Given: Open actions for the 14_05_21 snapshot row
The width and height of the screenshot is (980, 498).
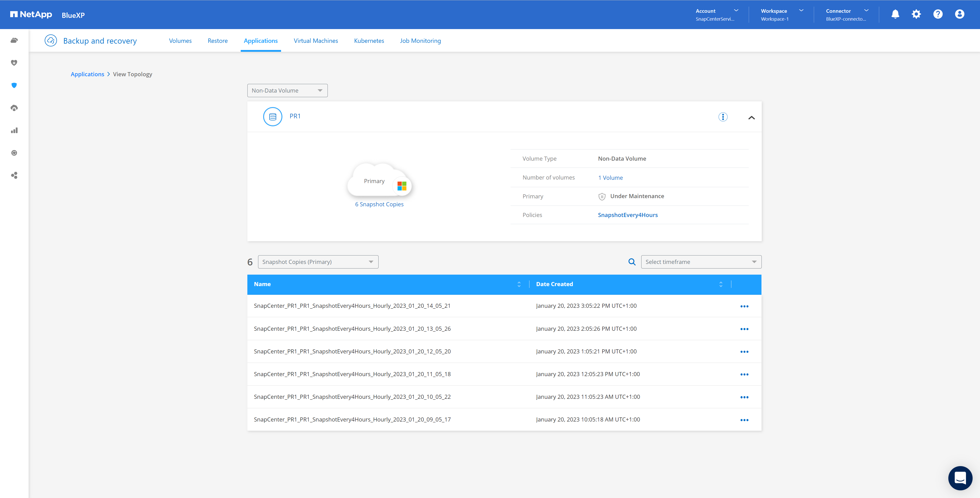Looking at the screenshot, I should (744, 307).
